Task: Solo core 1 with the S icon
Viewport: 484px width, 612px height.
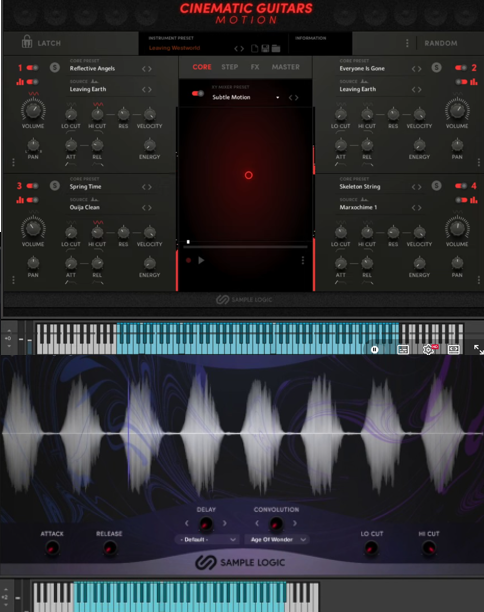Action: (55, 68)
